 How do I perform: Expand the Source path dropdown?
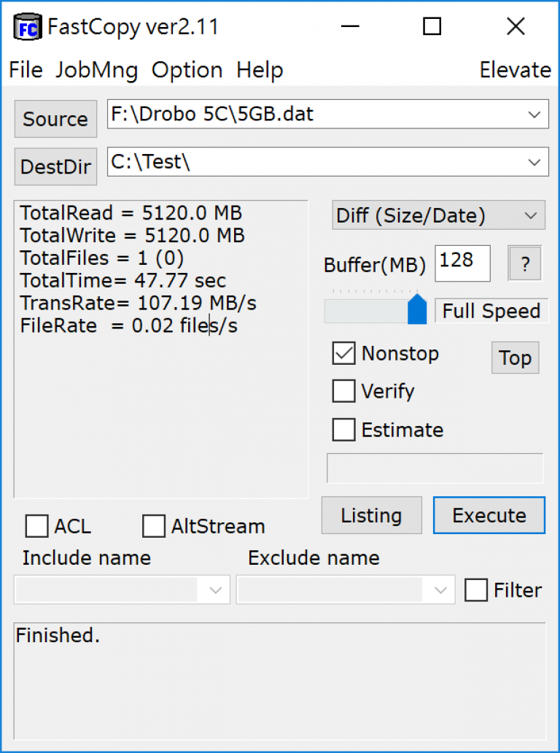(x=534, y=115)
